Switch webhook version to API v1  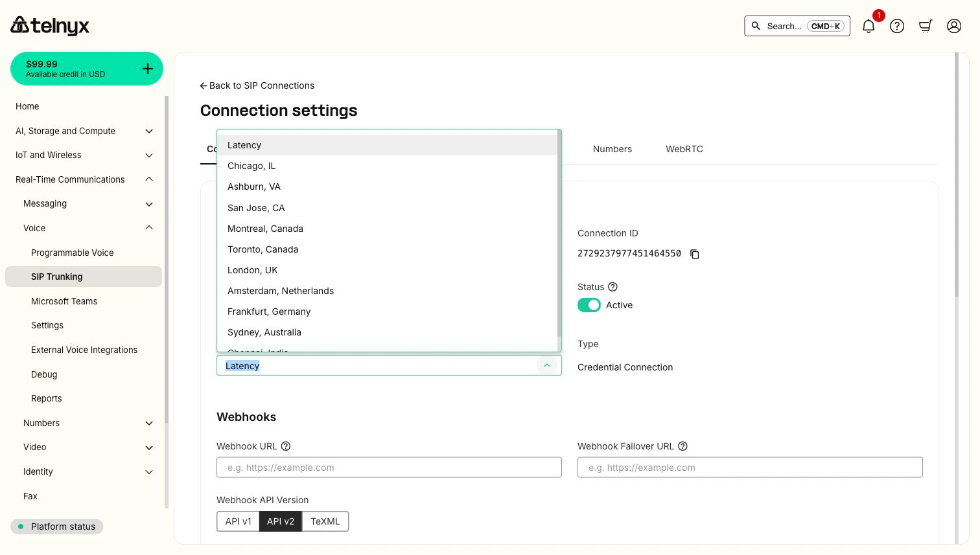[x=238, y=521]
